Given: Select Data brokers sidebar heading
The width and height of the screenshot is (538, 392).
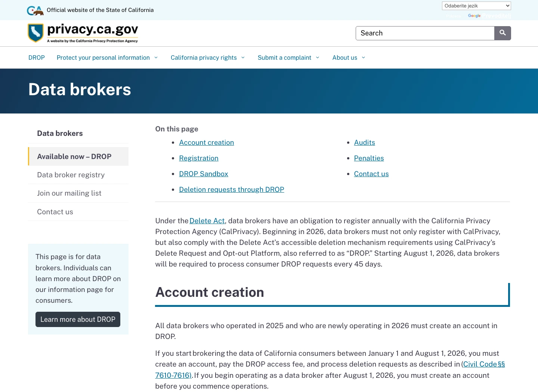Looking at the screenshot, I should click(60, 133).
